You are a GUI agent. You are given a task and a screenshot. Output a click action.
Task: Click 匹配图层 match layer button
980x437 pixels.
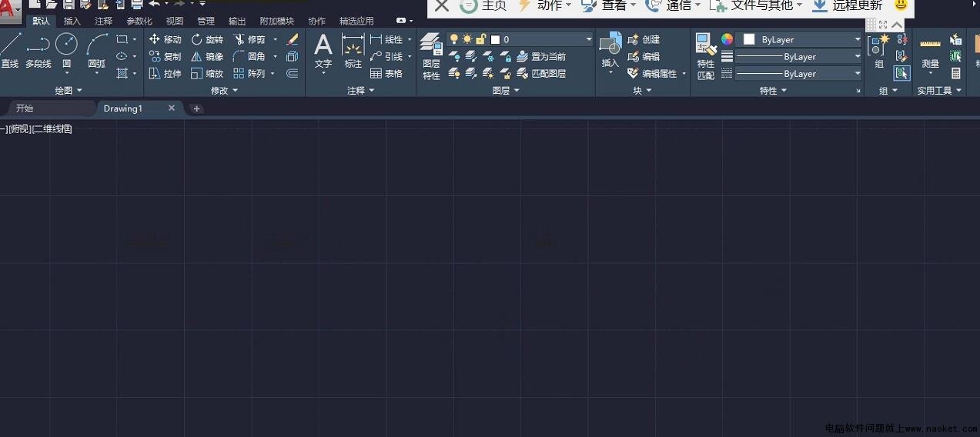pos(540,74)
